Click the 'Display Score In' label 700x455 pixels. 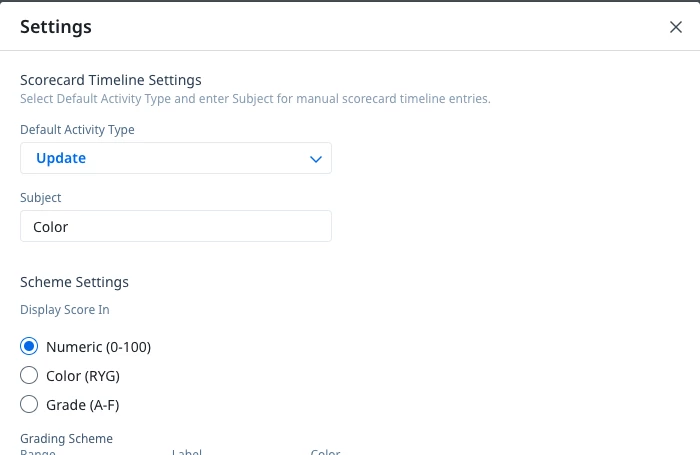[x=65, y=310]
